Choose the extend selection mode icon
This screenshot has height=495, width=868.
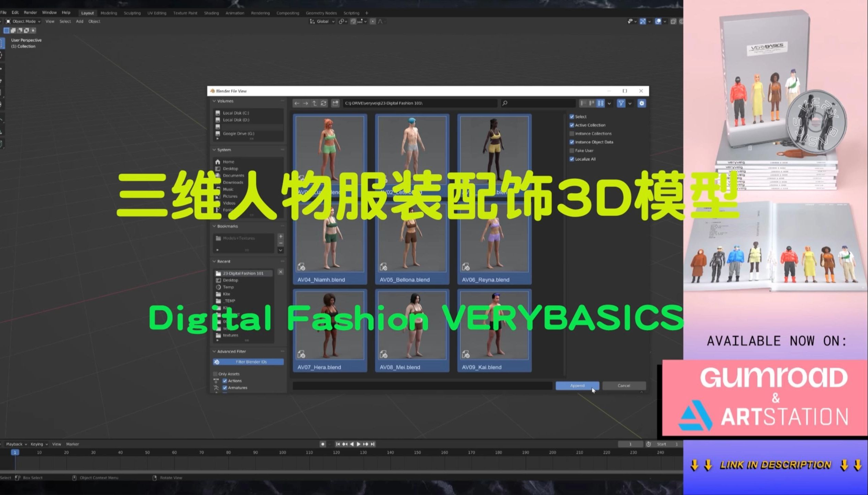point(13,31)
